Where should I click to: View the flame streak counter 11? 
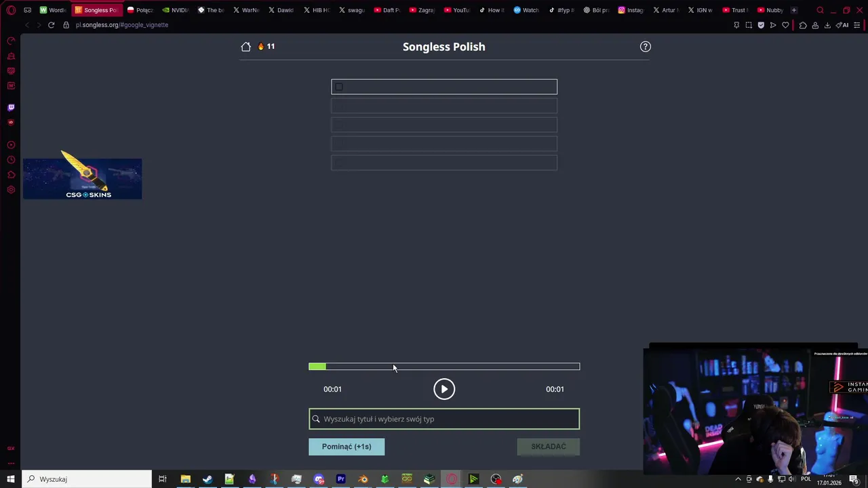[x=266, y=47]
